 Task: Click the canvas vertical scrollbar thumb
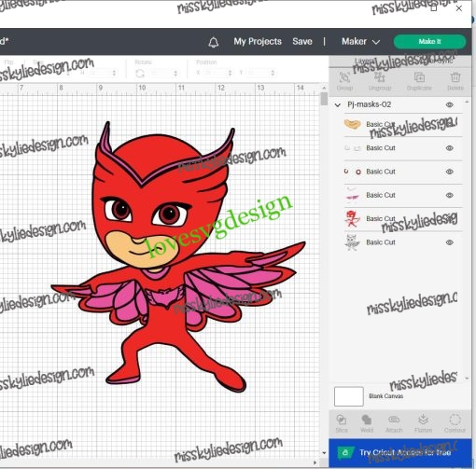(324, 99)
